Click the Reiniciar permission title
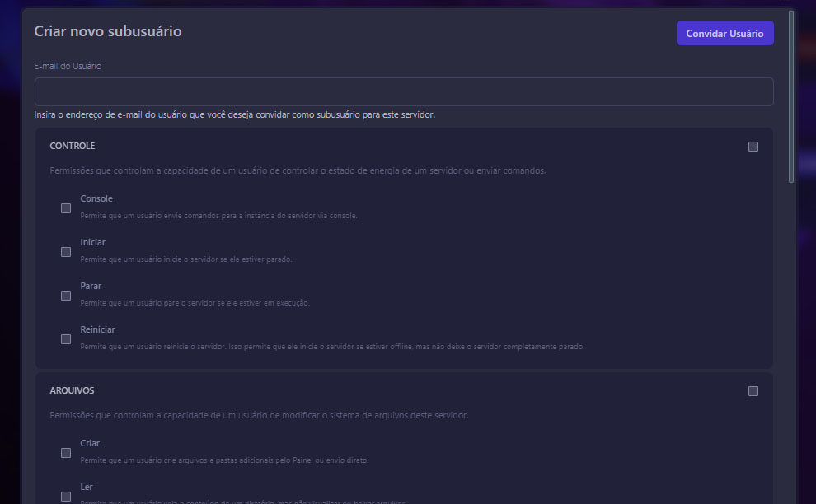The height and width of the screenshot is (504, 816). coord(97,329)
